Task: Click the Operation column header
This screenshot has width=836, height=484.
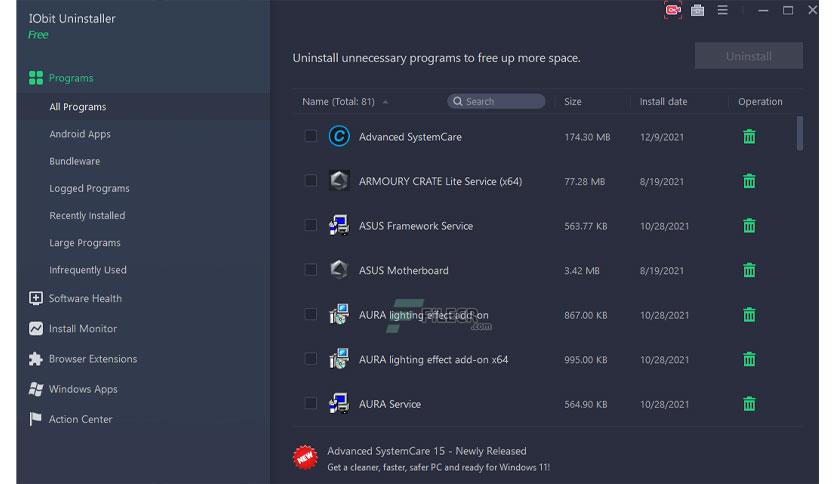Action: [760, 101]
